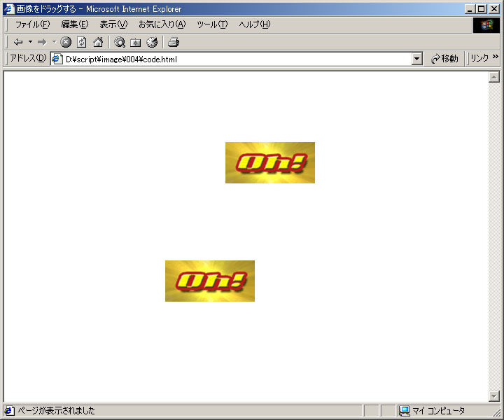The width and height of the screenshot is (504, 420).
Task: Expand the address bar dropdown list
Action: pos(417,59)
